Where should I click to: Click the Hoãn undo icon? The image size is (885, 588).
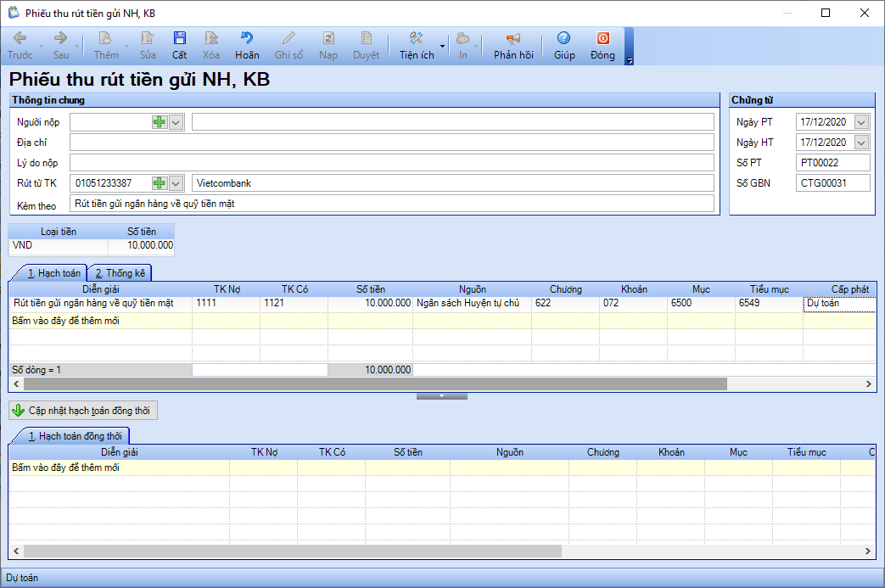point(247,38)
